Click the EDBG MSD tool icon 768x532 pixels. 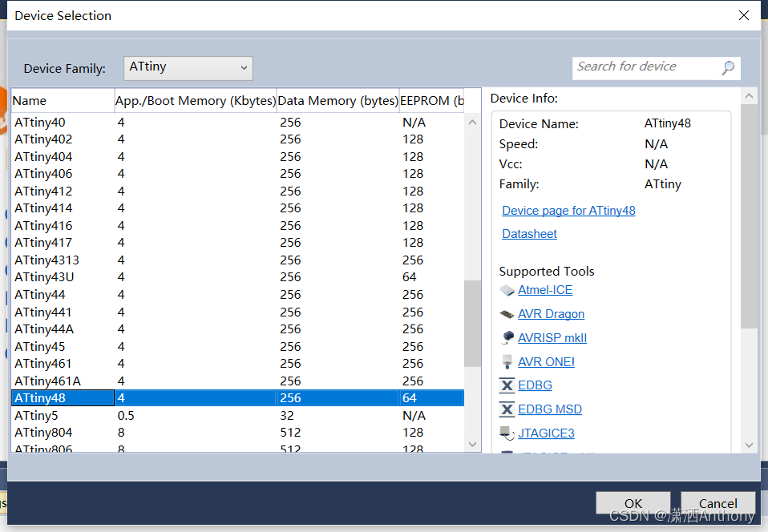[507, 409]
